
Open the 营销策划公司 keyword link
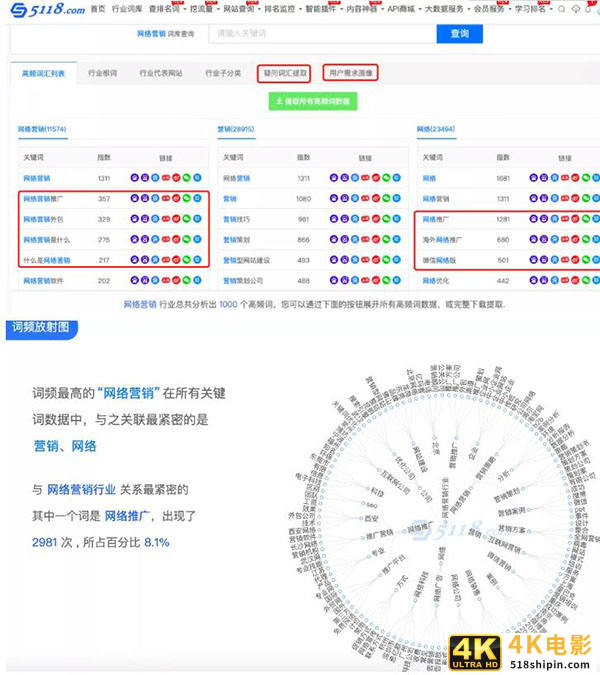pyautogui.click(x=243, y=281)
